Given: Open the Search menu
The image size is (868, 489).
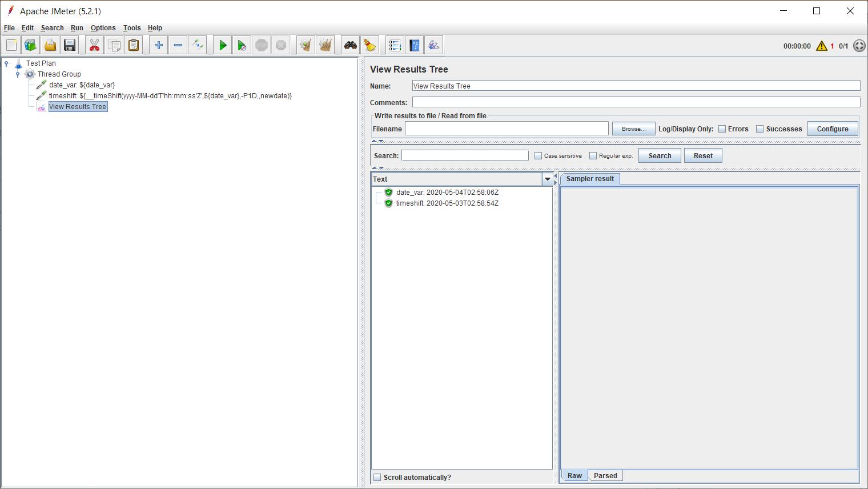Looking at the screenshot, I should [52, 28].
